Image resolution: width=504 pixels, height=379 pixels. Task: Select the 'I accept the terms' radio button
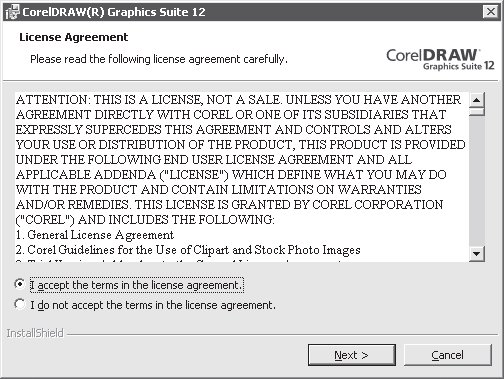(x=20, y=284)
